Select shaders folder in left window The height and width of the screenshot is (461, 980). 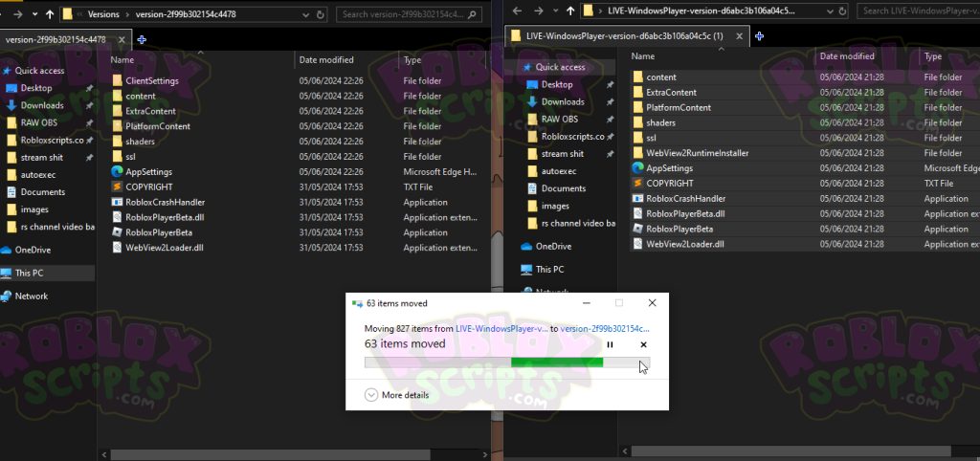click(140, 142)
